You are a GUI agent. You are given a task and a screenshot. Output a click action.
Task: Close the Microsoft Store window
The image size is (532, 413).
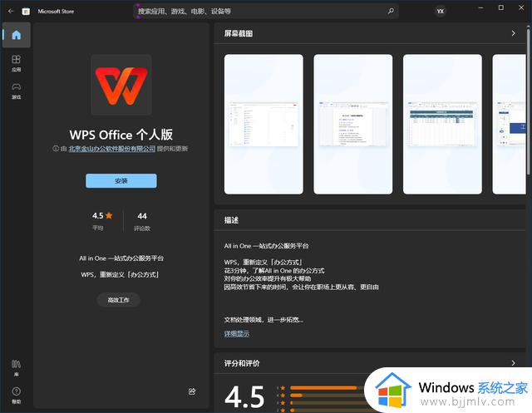point(521,7)
